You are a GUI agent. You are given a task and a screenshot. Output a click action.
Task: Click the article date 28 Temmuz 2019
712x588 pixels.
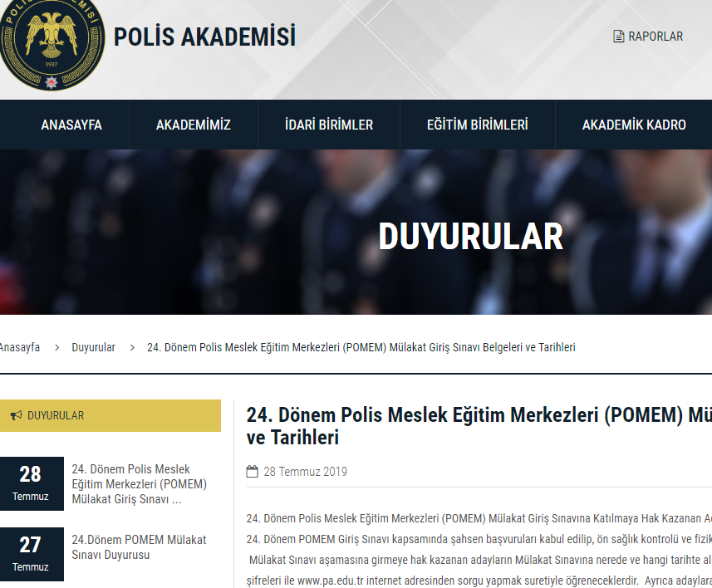pos(305,472)
